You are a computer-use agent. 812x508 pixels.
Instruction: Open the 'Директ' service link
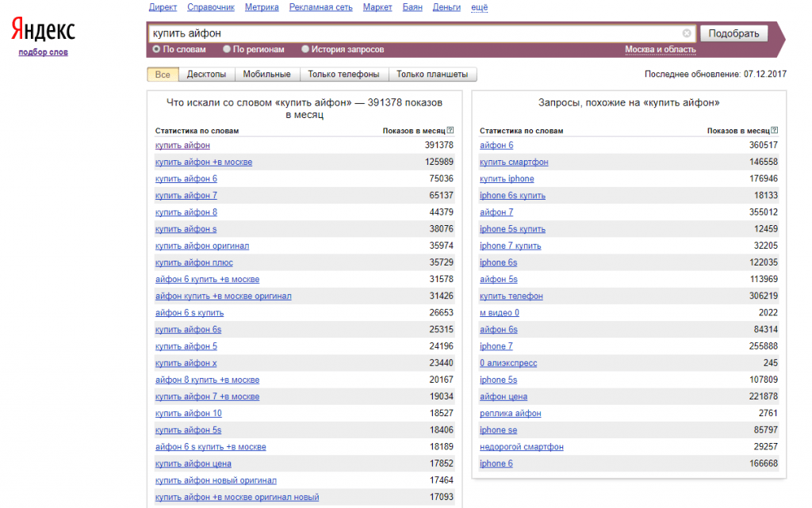tap(163, 7)
